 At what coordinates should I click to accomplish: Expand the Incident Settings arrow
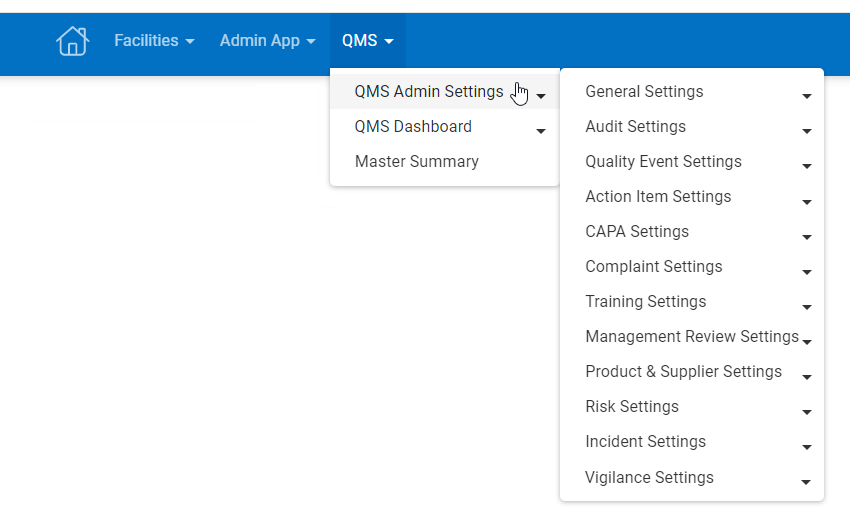(x=807, y=447)
